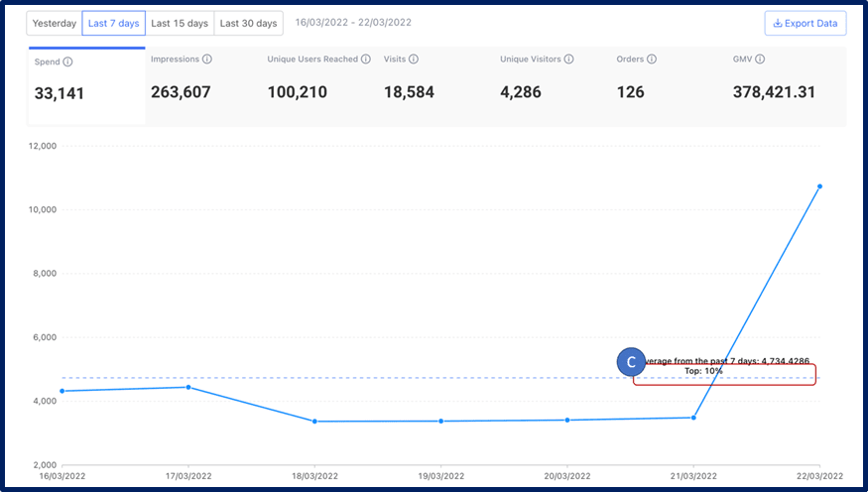Click the info icon beside Visits
Viewport: 868px width, 492px height.
pos(414,60)
